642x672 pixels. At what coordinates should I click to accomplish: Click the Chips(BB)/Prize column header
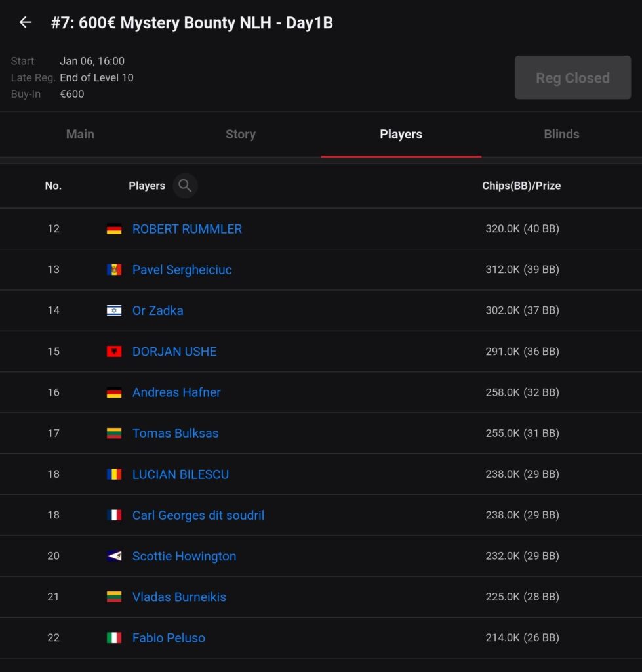521,186
